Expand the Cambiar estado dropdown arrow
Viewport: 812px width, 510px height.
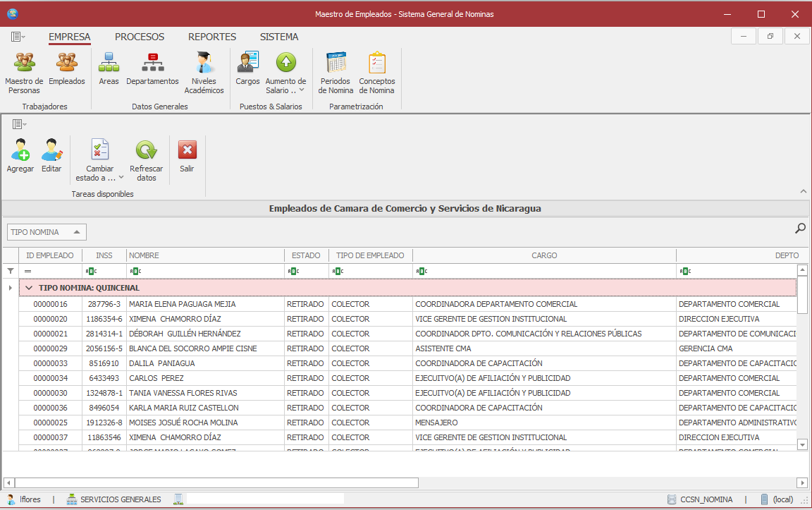121,178
